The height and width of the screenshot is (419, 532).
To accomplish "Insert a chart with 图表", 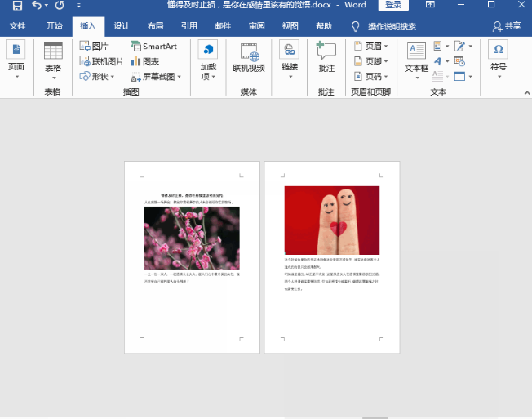I will pyautogui.click(x=145, y=61).
